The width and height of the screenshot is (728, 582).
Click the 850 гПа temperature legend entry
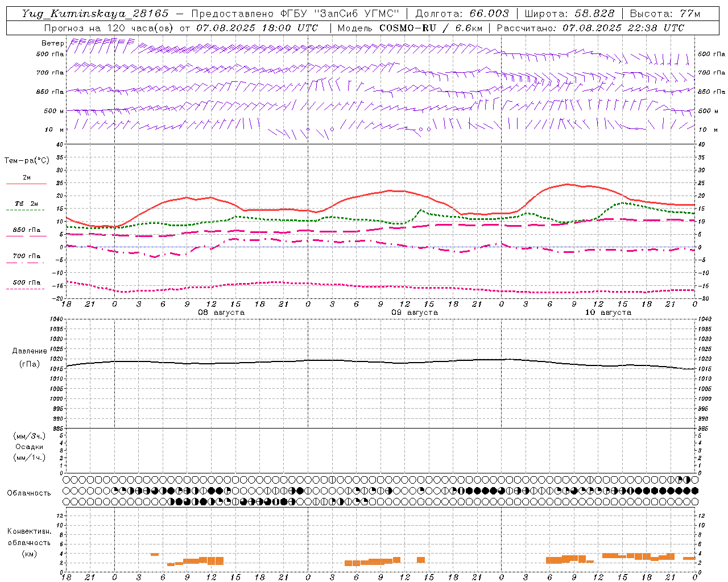[x=26, y=230]
